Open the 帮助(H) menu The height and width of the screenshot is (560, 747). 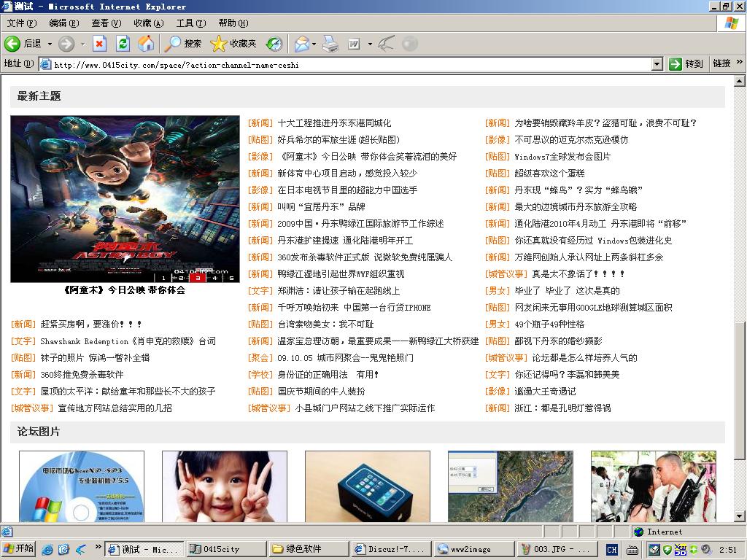pyautogui.click(x=233, y=23)
